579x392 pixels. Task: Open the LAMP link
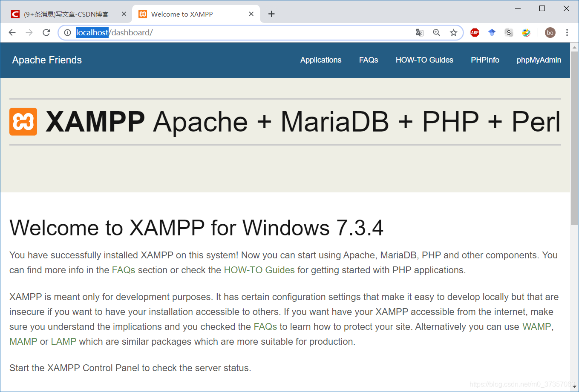coord(63,341)
